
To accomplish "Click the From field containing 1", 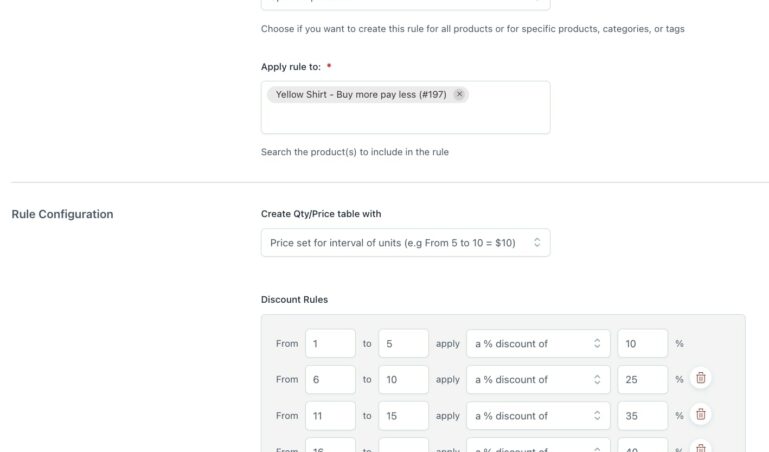I will point(330,343).
